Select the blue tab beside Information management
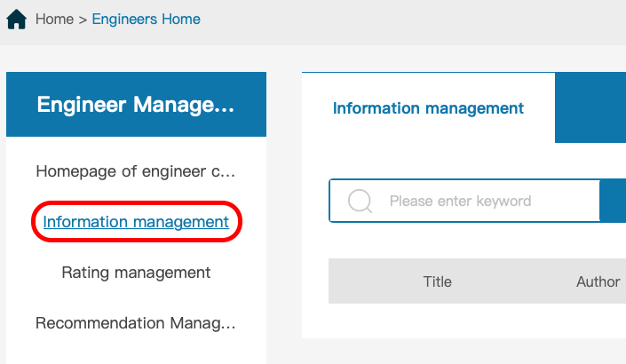This screenshot has width=626, height=364. coord(590,107)
